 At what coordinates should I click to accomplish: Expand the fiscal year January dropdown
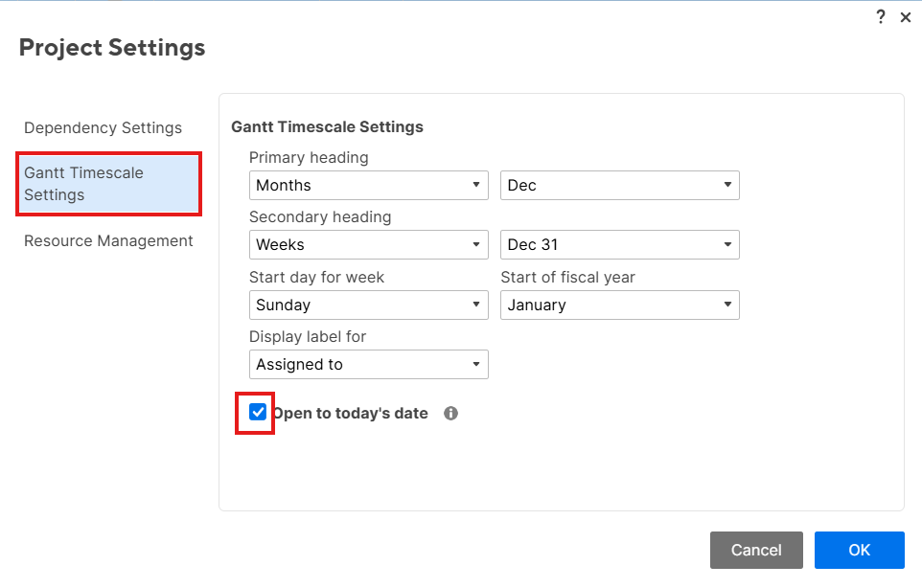tap(619, 305)
